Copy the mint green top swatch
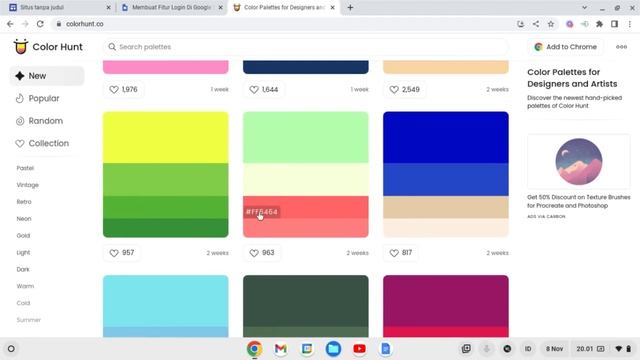The width and height of the screenshot is (640, 360). point(306,138)
